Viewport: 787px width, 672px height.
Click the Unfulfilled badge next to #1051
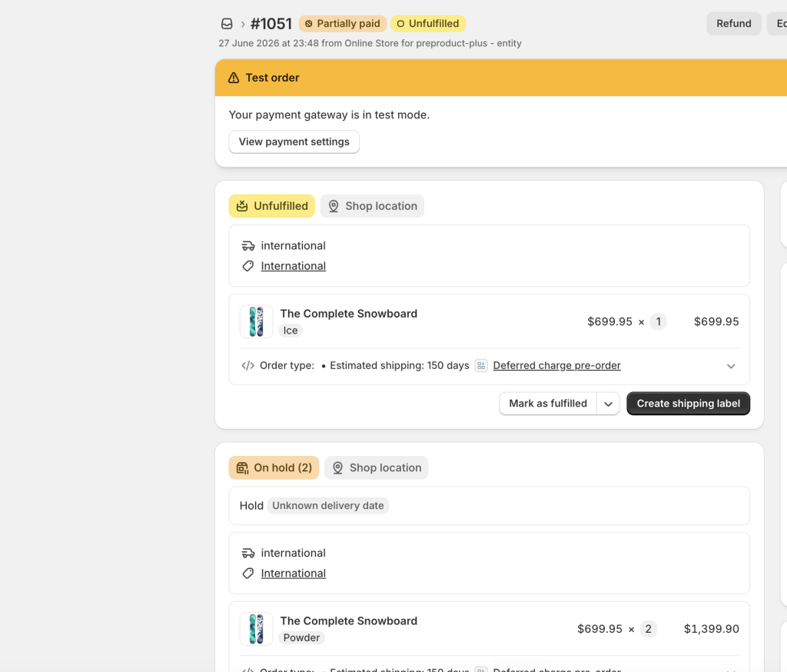click(x=428, y=24)
